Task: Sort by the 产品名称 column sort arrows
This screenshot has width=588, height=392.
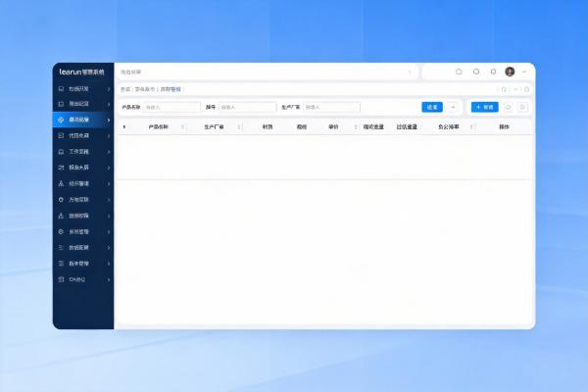Action: click(x=182, y=127)
